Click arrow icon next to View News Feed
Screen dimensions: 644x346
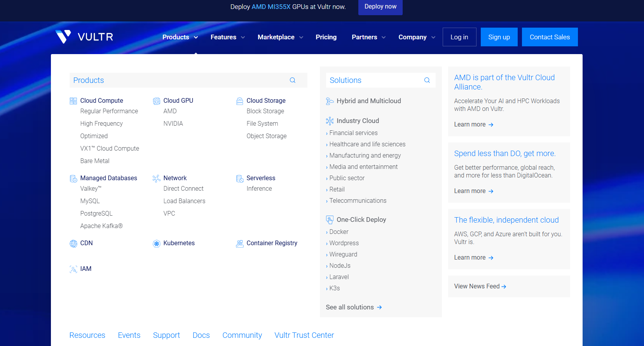pyautogui.click(x=504, y=286)
